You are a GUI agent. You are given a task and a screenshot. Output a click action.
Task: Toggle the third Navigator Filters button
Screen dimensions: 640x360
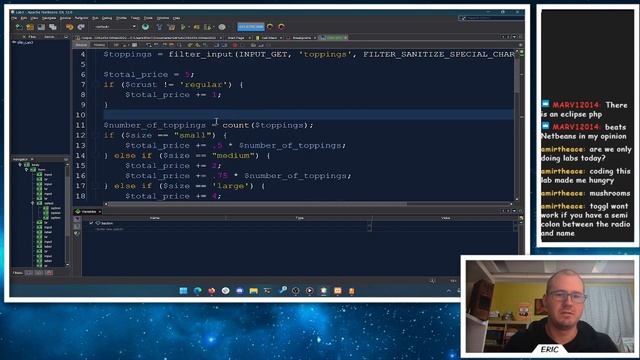point(49,273)
